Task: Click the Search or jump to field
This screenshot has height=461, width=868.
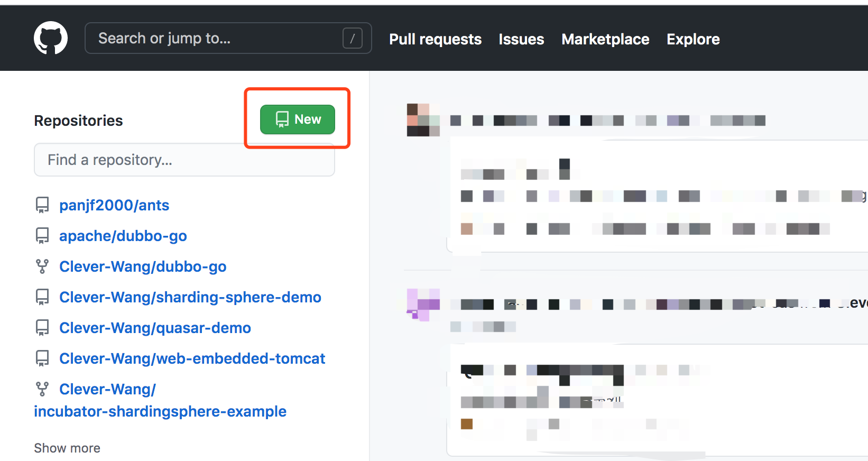Action: click(x=211, y=38)
